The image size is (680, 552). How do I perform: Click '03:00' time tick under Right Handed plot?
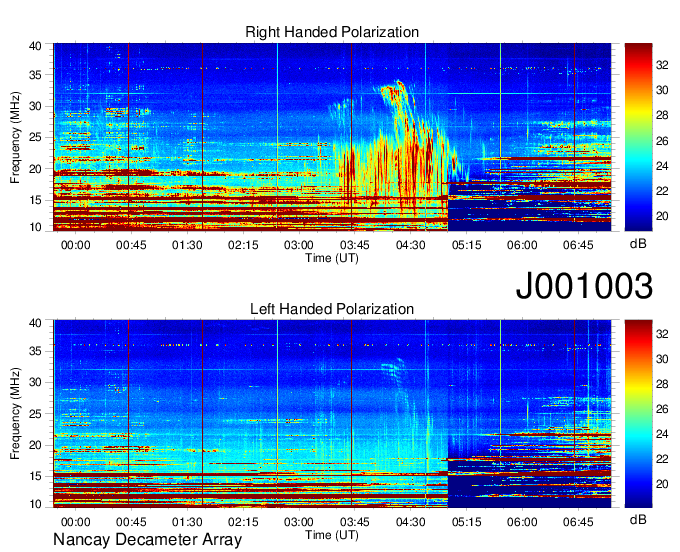[x=298, y=245]
